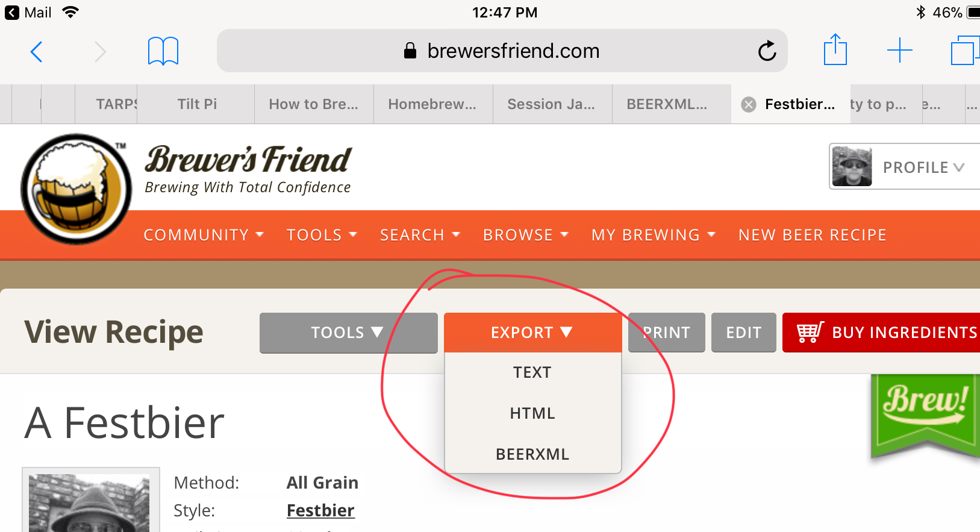Viewport: 980px width, 532px height.
Task: Switch to the Session Ja... tab
Action: point(552,104)
